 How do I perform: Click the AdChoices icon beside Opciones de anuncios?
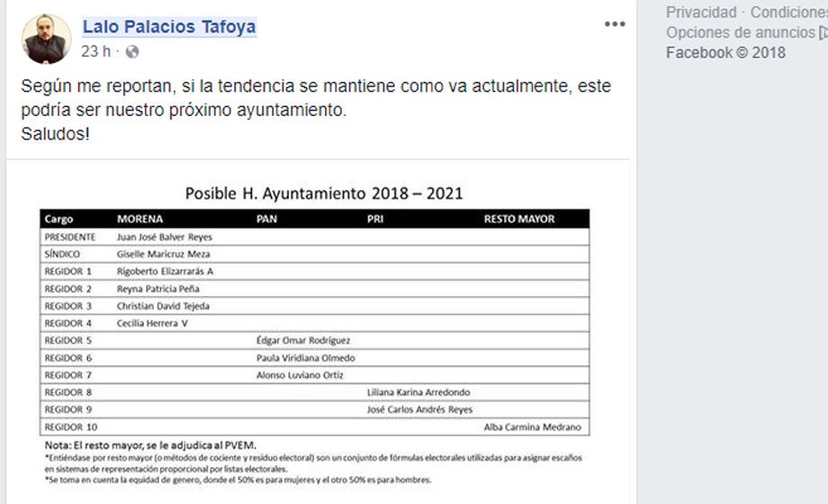tap(823, 32)
